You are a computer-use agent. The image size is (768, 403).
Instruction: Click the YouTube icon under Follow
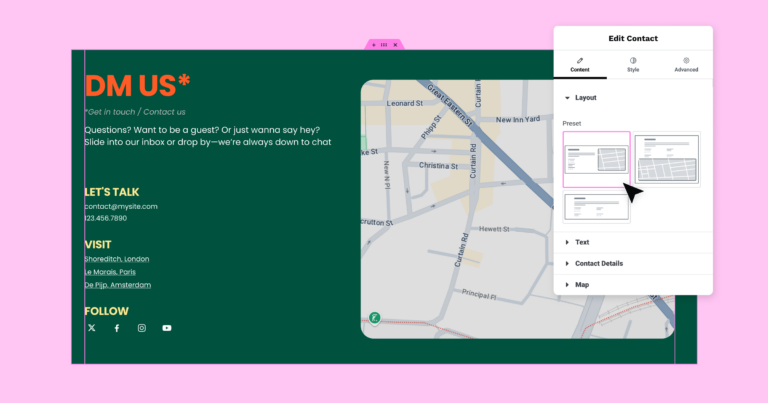(x=167, y=328)
